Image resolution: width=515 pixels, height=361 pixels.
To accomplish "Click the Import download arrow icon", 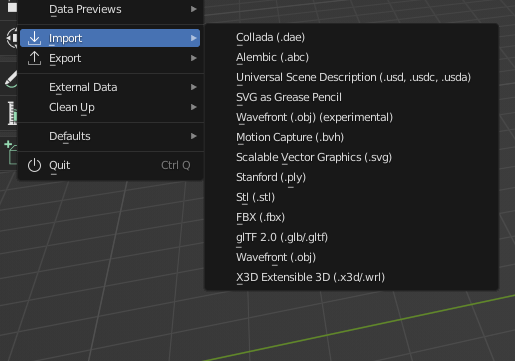I will [34, 38].
